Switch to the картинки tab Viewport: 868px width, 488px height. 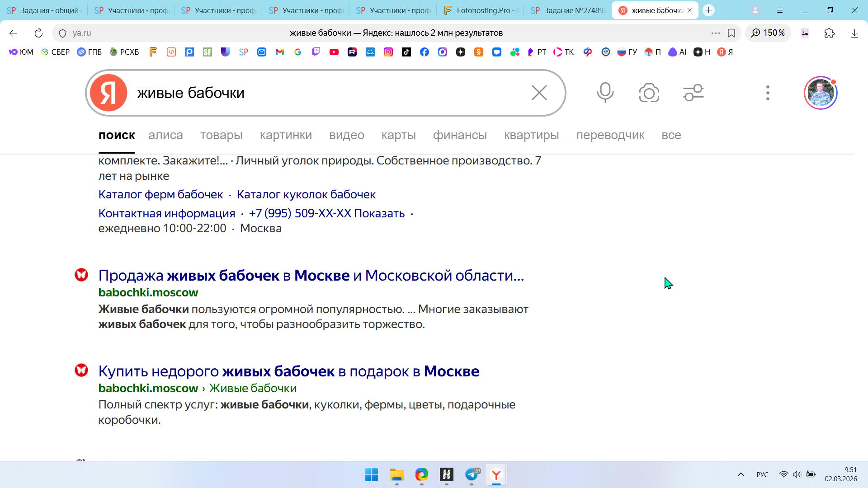coord(286,135)
